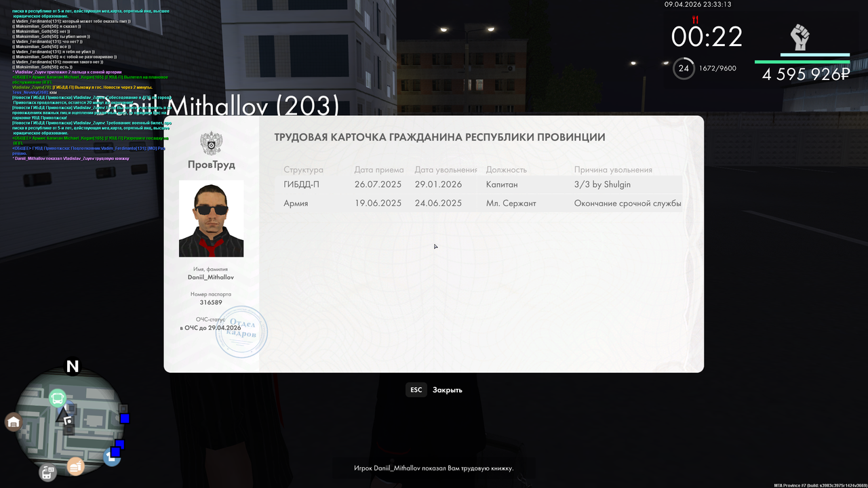Viewport: 868px width, 488px height.
Task: Click the passport number 316589
Action: coord(211,303)
